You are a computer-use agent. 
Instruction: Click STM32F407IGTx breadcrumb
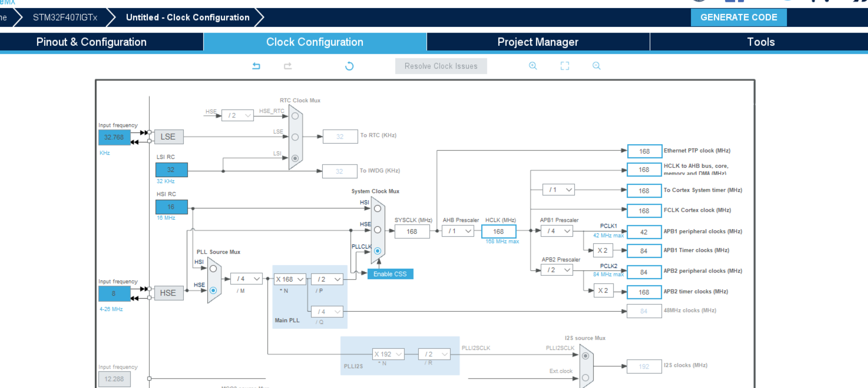tap(65, 17)
